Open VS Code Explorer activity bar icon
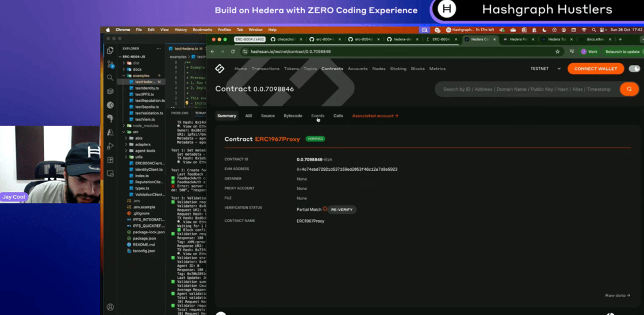The height and width of the screenshot is (315, 644). [x=110, y=51]
